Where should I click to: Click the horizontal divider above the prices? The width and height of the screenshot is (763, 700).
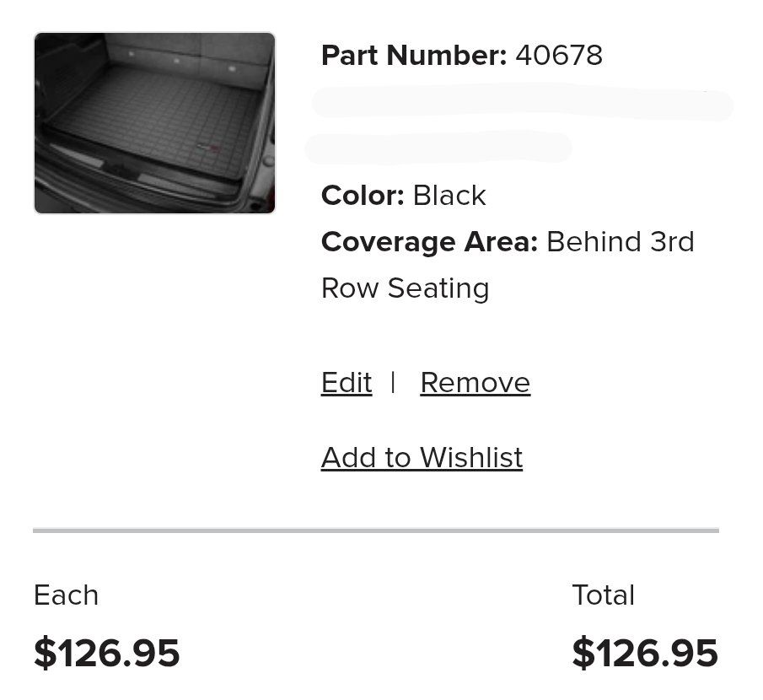point(376,530)
